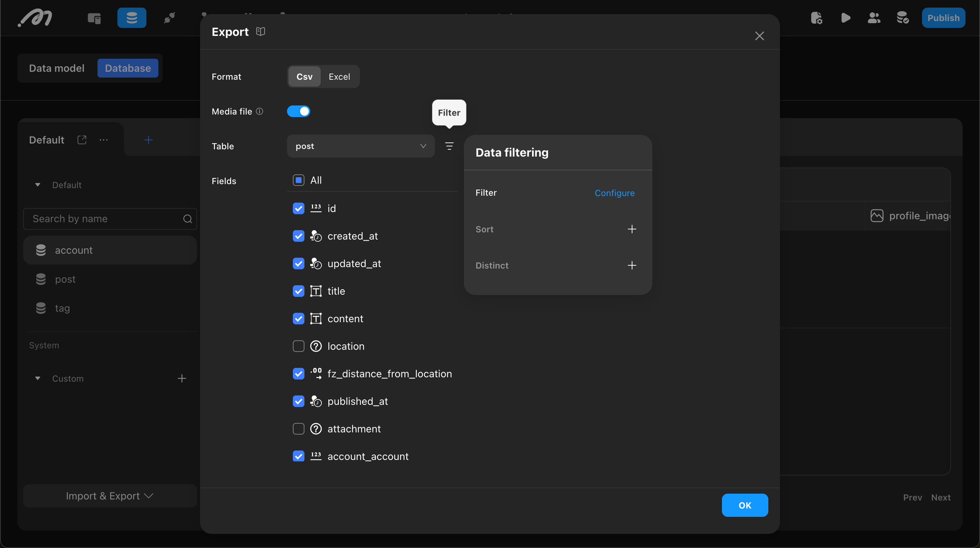This screenshot has height=548, width=980.
Task: Open the UI design view icon
Action: click(x=94, y=18)
